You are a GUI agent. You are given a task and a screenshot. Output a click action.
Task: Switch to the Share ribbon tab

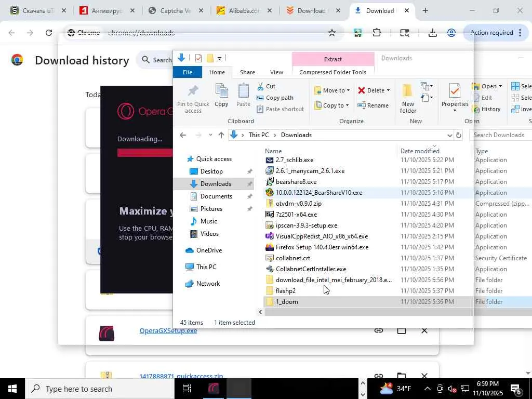point(247,72)
